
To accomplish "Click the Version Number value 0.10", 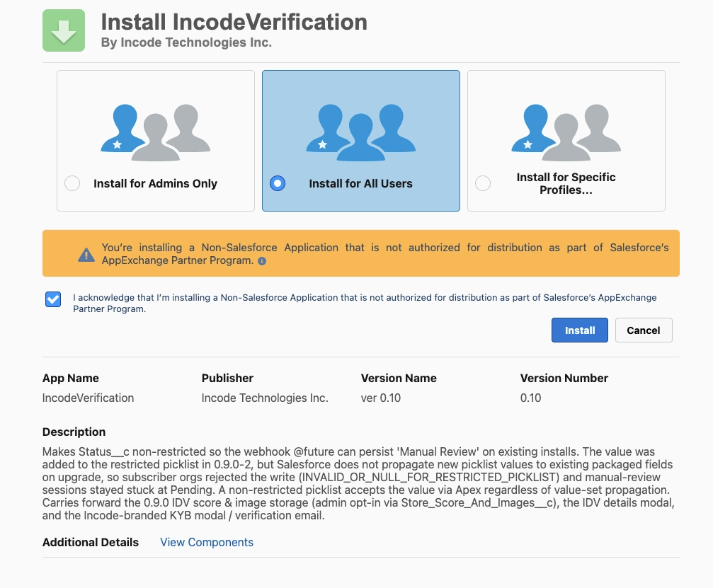I will 530,398.
